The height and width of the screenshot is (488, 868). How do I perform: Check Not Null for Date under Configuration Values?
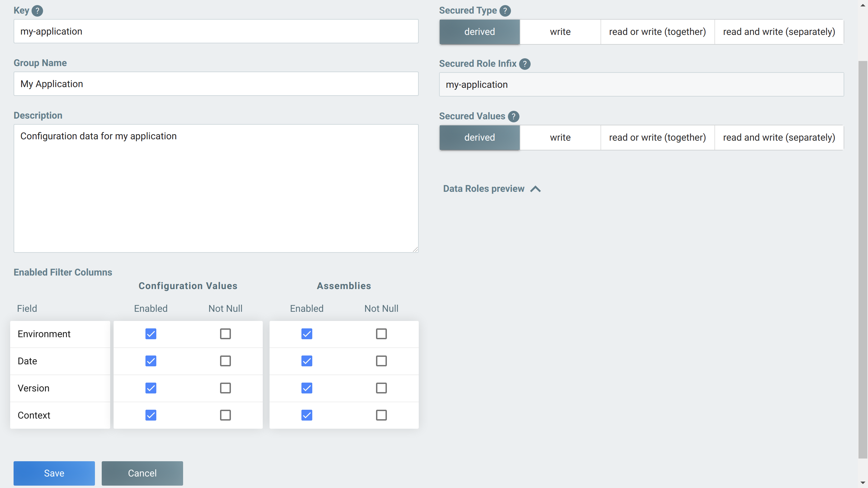(x=225, y=361)
